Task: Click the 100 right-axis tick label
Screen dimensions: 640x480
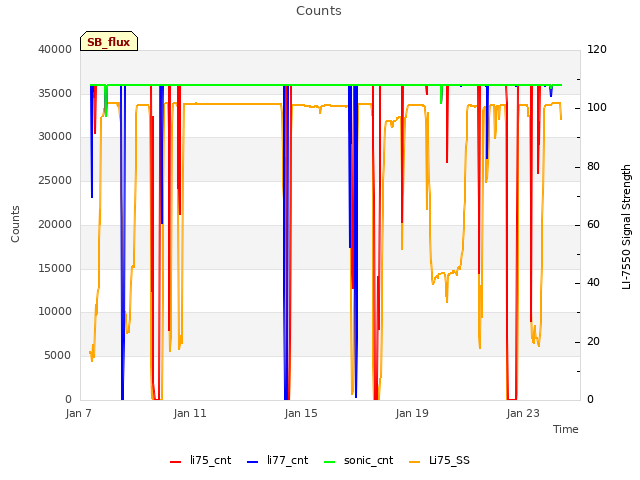Action: [597, 108]
